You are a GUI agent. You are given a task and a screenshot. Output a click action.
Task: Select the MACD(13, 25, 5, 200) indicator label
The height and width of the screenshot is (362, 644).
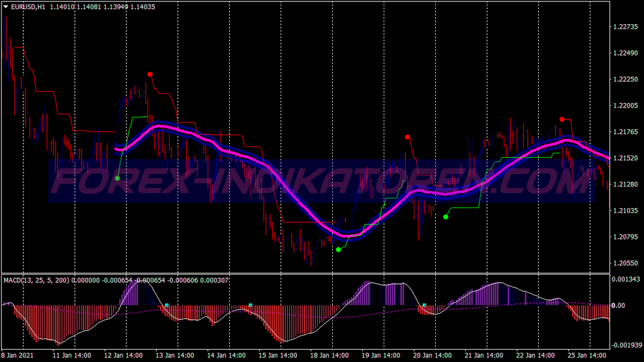pyautogui.click(x=37, y=280)
